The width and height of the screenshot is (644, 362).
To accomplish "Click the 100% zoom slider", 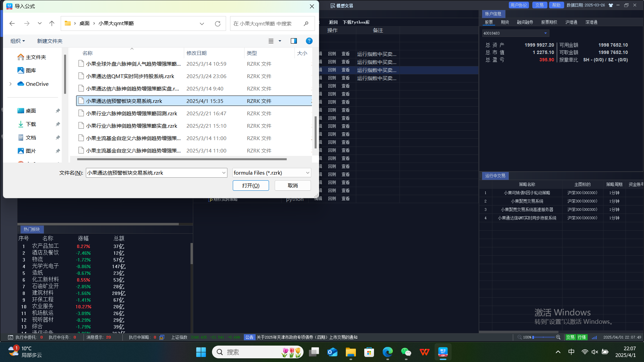I will coord(544,337).
